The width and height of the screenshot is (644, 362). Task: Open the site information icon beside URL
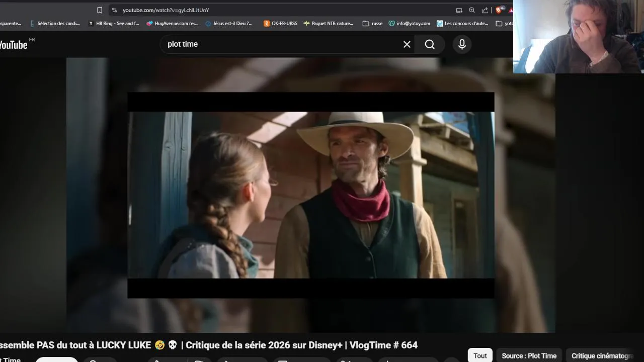pyautogui.click(x=114, y=10)
